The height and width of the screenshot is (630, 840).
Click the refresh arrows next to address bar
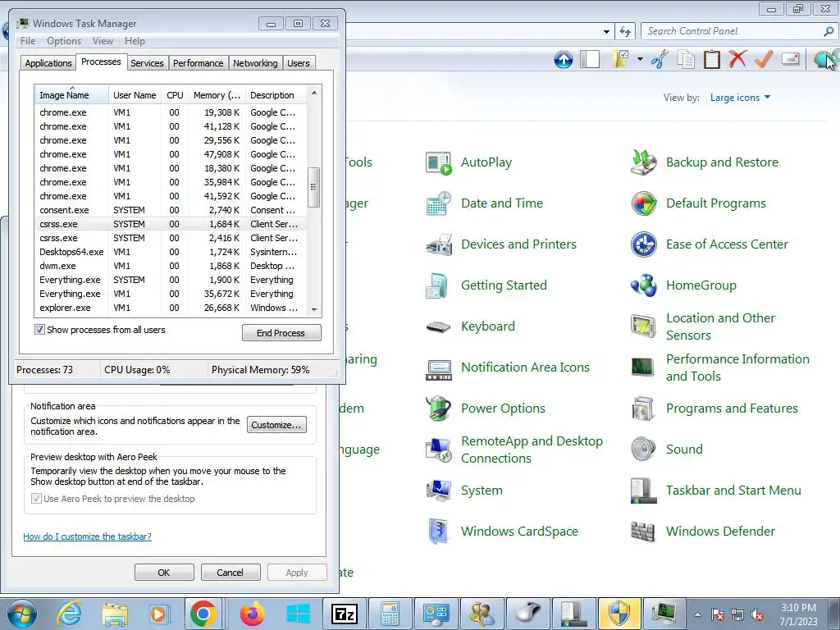(624, 32)
